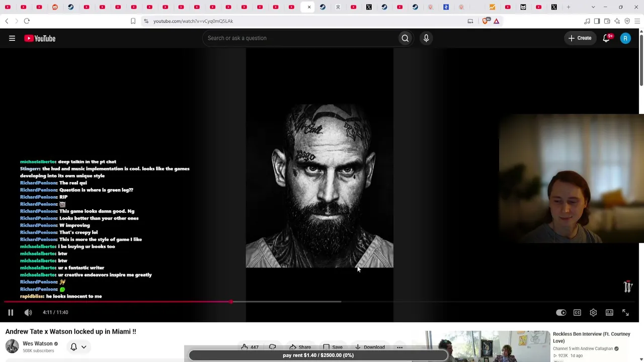
Task: Click the 4:11 / 11:40 time display
Action: point(55,312)
